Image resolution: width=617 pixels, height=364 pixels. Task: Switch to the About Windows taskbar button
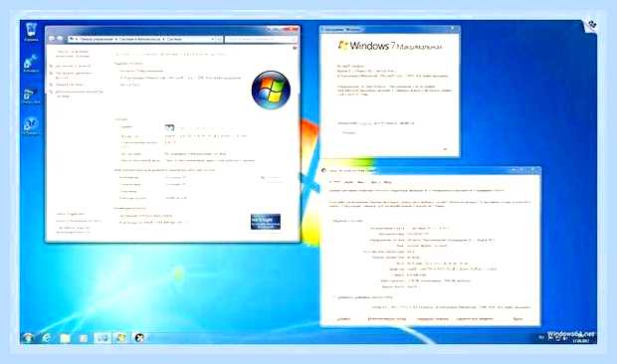120,338
